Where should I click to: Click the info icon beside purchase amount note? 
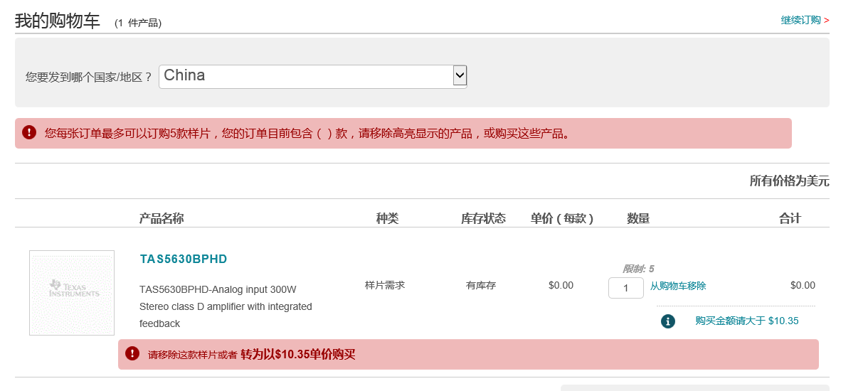667,321
